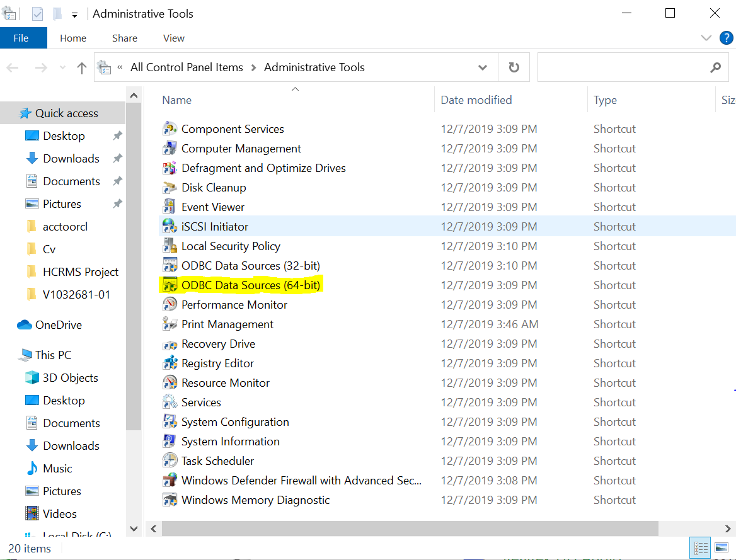
Task: Select the Windows Memory Diagnostic icon
Action: (170, 500)
